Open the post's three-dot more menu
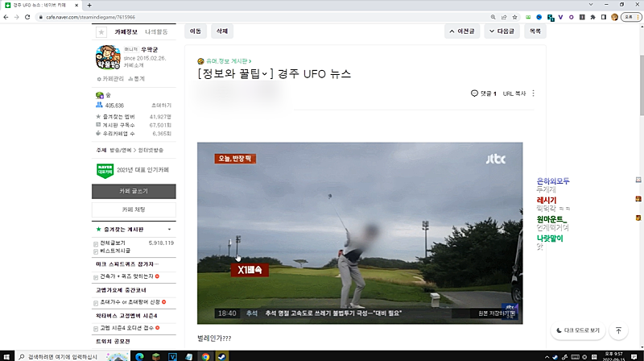 coord(533,93)
